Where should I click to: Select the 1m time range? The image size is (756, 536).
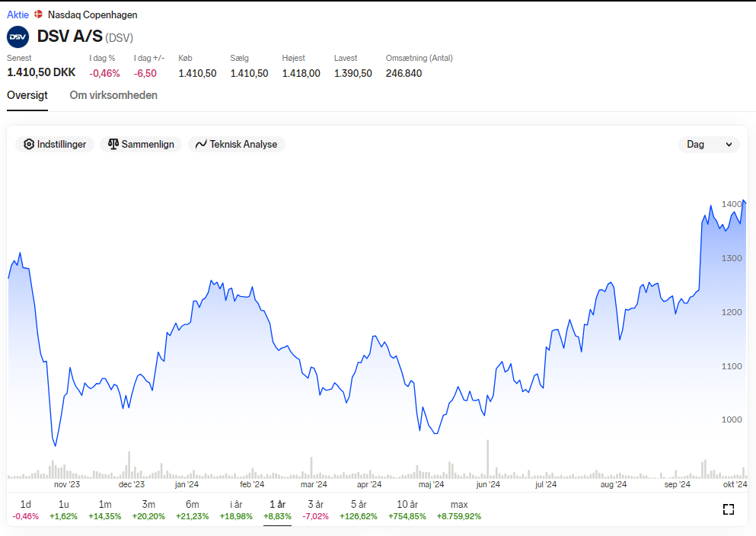tap(105, 510)
